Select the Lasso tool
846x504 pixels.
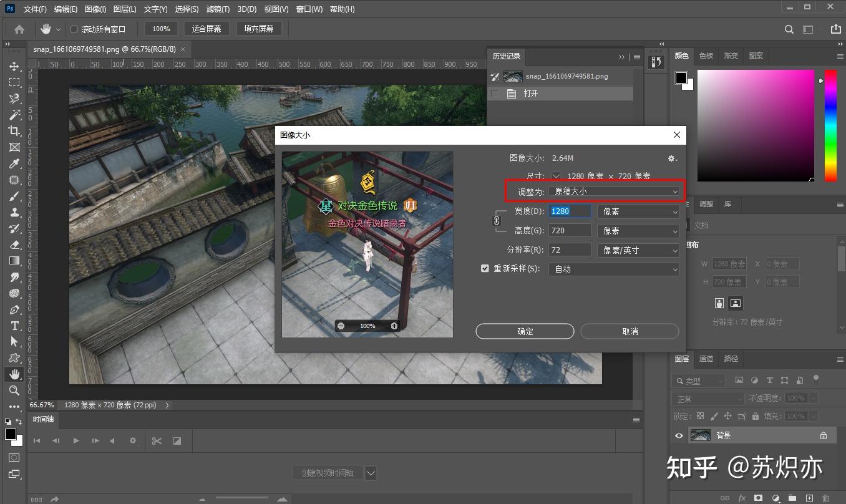pyautogui.click(x=14, y=99)
